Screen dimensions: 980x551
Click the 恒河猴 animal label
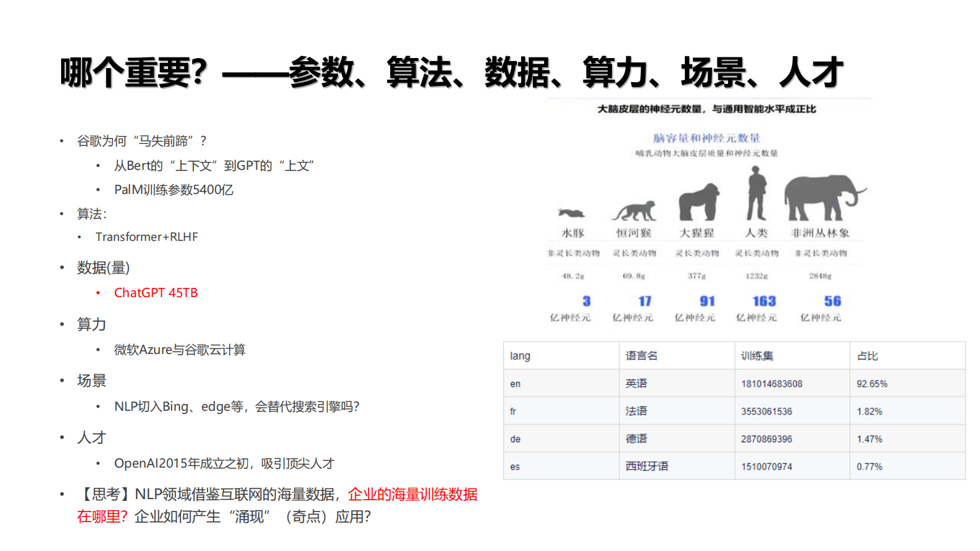634,233
